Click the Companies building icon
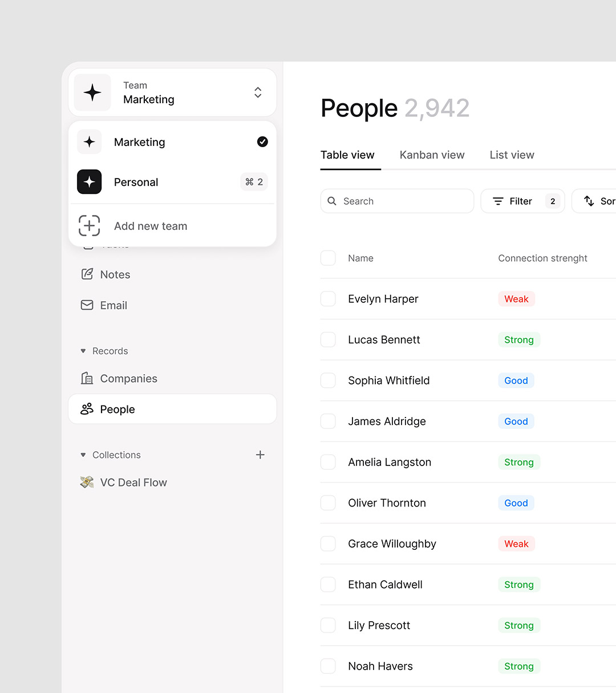 (x=87, y=378)
